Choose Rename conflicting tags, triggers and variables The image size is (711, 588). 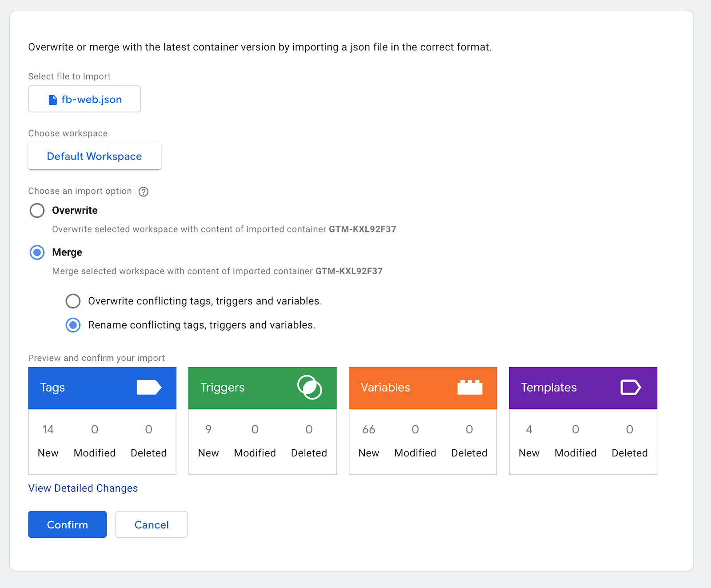click(x=73, y=325)
